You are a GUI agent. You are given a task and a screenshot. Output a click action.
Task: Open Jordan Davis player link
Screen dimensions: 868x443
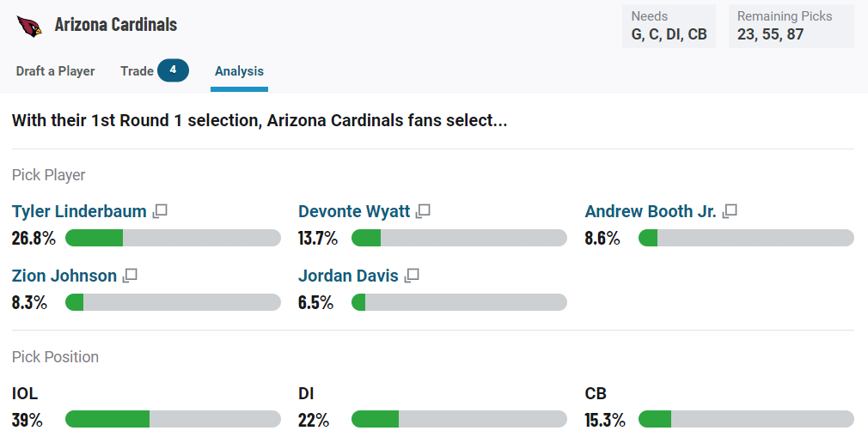click(348, 276)
